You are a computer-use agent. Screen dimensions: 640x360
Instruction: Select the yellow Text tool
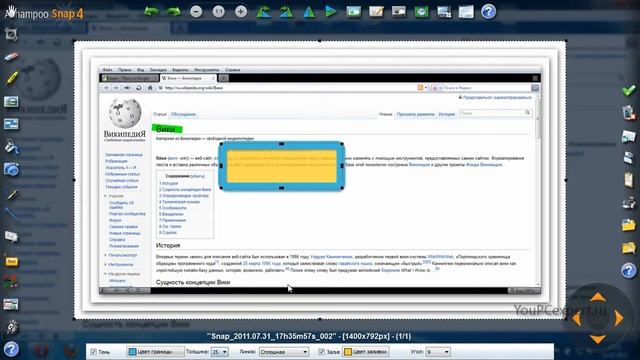click(11, 261)
